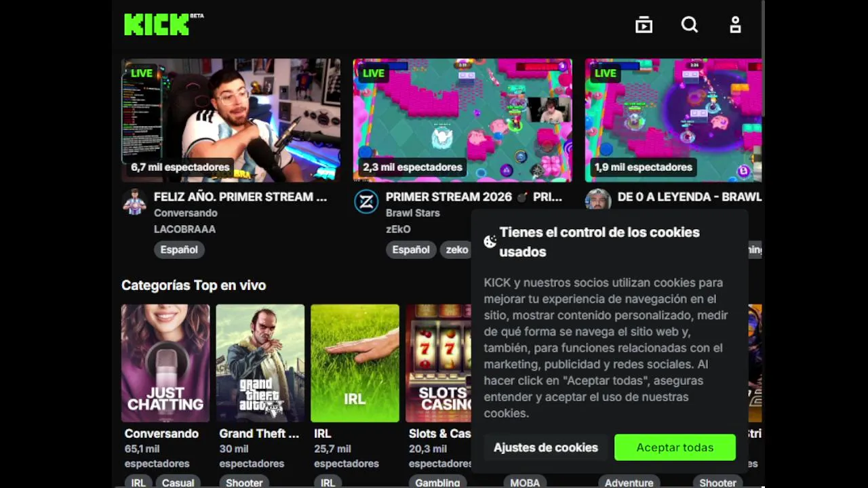Screen dimensions: 868x488
Task: Click Slots & Cas category title
Action: 440,434
